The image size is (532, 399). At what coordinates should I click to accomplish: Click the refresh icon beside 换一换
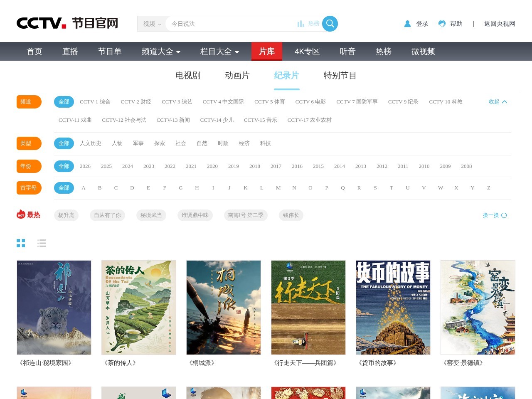coord(504,215)
